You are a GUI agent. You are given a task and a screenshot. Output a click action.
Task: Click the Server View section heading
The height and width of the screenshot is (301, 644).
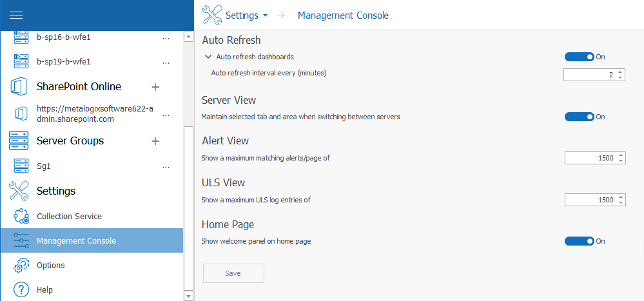point(229,100)
